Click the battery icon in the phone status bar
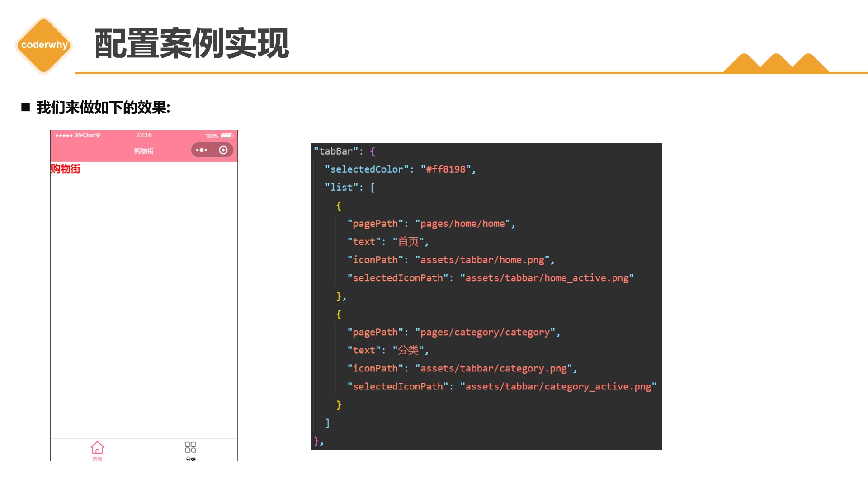Screen dimensions: 868x488 click(x=227, y=136)
